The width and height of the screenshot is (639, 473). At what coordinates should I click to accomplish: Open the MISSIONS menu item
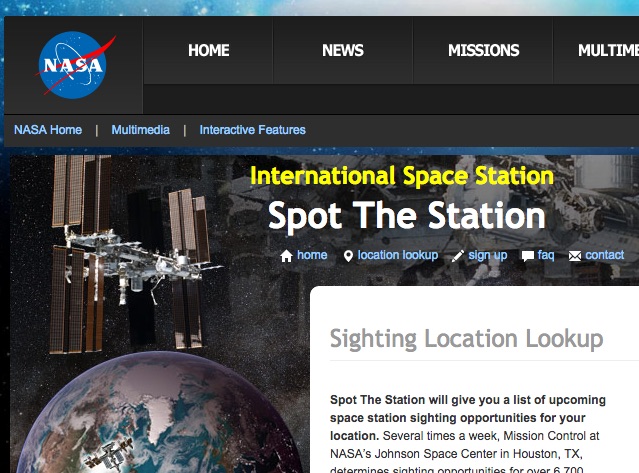(483, 51)
